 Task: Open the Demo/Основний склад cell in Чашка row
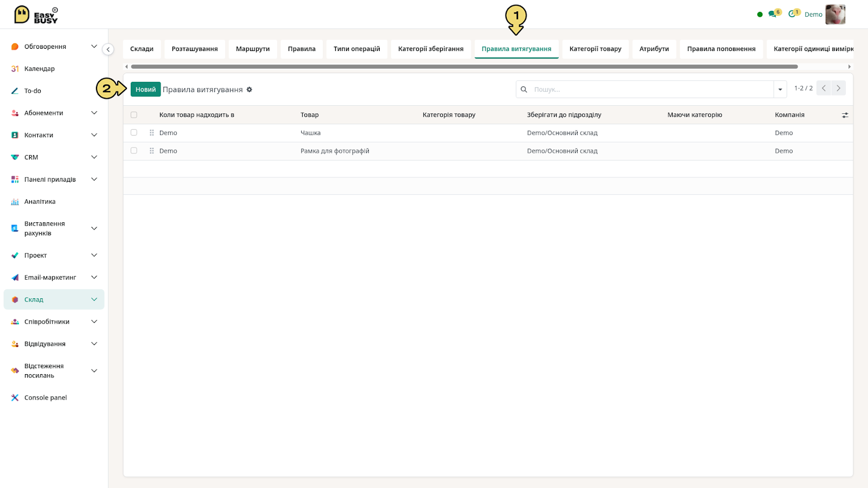point(562,133)
